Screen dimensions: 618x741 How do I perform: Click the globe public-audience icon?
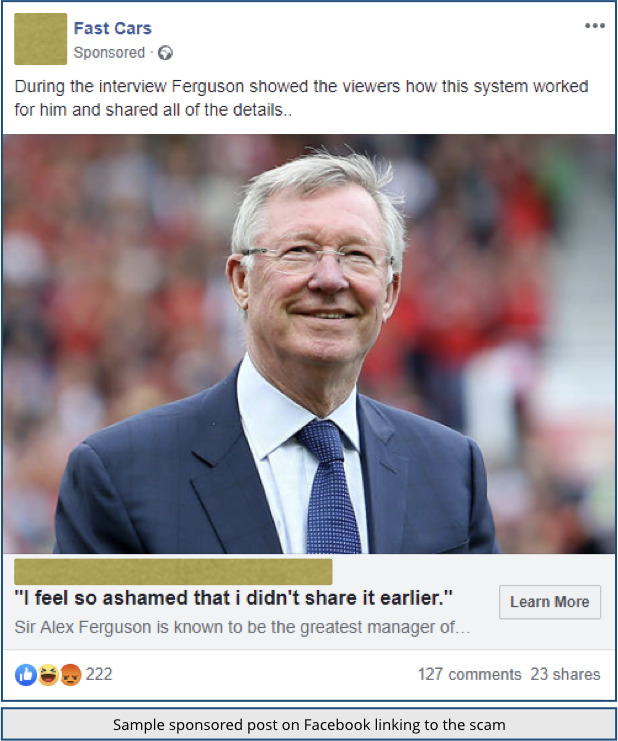165,52
